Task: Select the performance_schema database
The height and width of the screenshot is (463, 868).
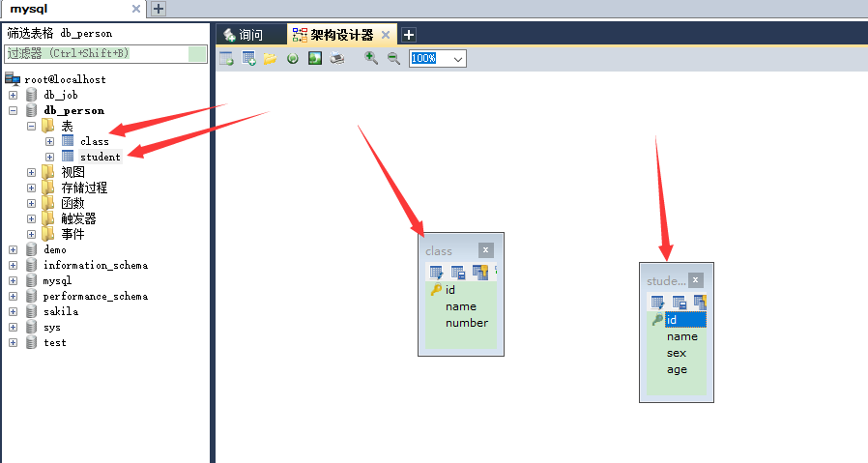Action: tap(96, 297)
